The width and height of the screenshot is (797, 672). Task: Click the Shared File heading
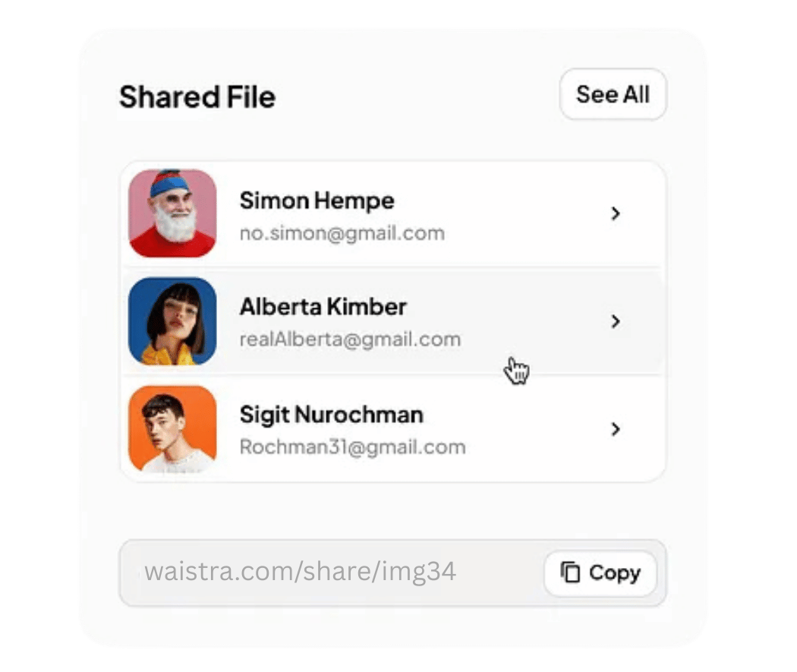(197, 97)
